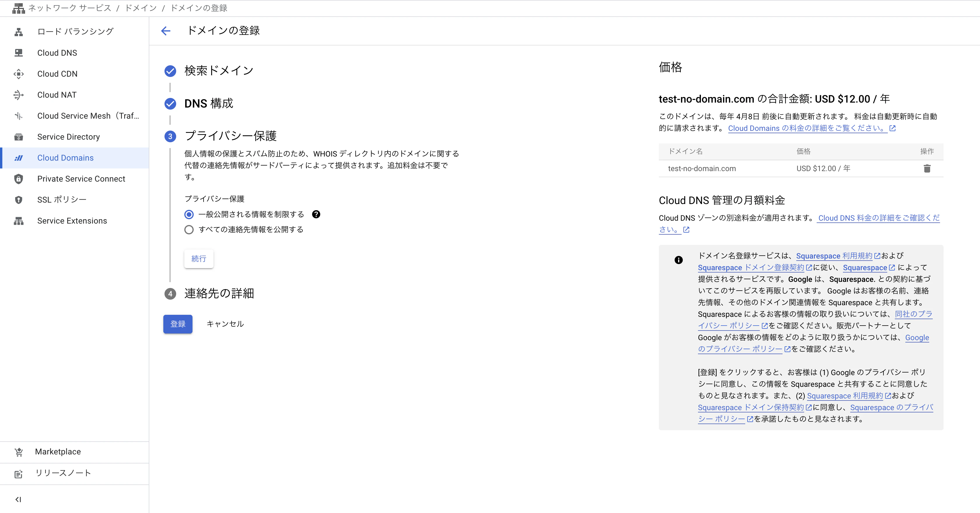Click the 検索ドメイン completed step checkmark
Screen dimensions: 980x513
(x=170, y=71)
